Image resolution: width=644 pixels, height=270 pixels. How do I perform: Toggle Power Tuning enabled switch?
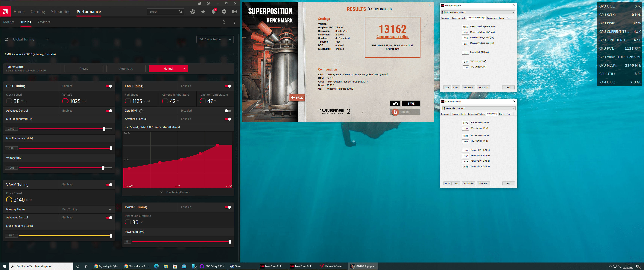tap(228, 207)
